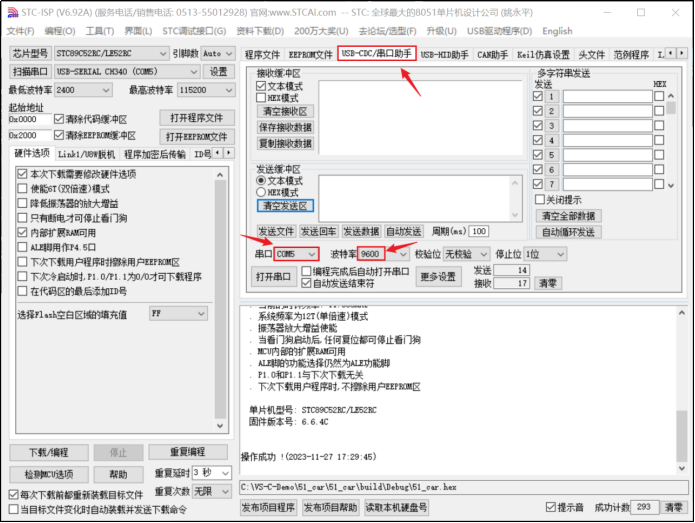The width and height of the screenshot is (695, 523).
Task: Switch to EEPROM文件 tab
Action: click(x=310, y=55)
